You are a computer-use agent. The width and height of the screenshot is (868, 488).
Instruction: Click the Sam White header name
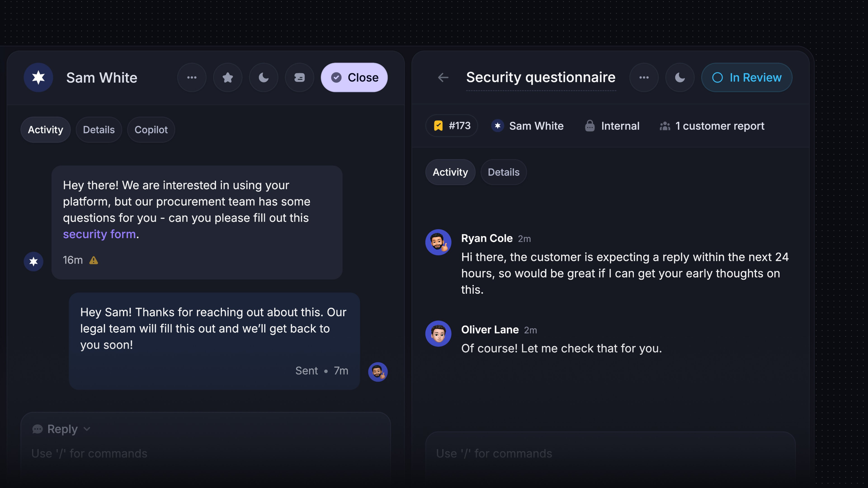click(x=102, y=78)
